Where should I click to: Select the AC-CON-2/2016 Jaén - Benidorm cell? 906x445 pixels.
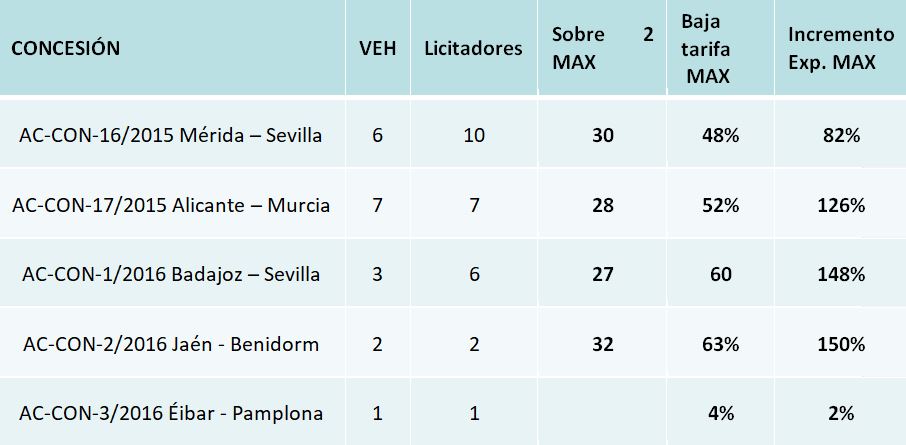[x=171, y=344]
